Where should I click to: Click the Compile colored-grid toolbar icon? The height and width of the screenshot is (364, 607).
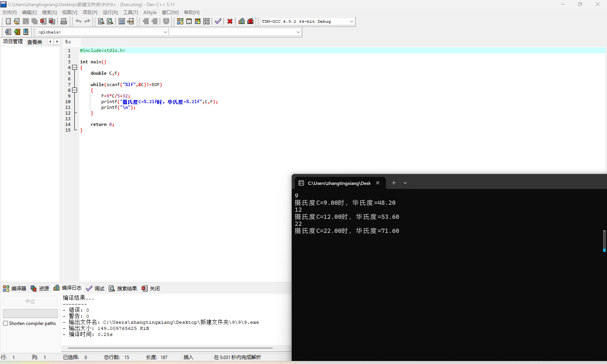pos(180,21)
